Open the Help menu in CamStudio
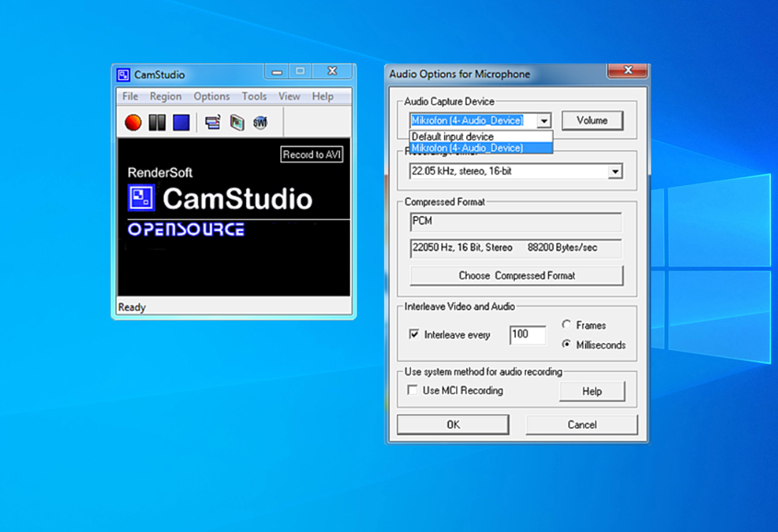Image resolution: width=778 pixels, height=532 pixels. coord(323,96)
